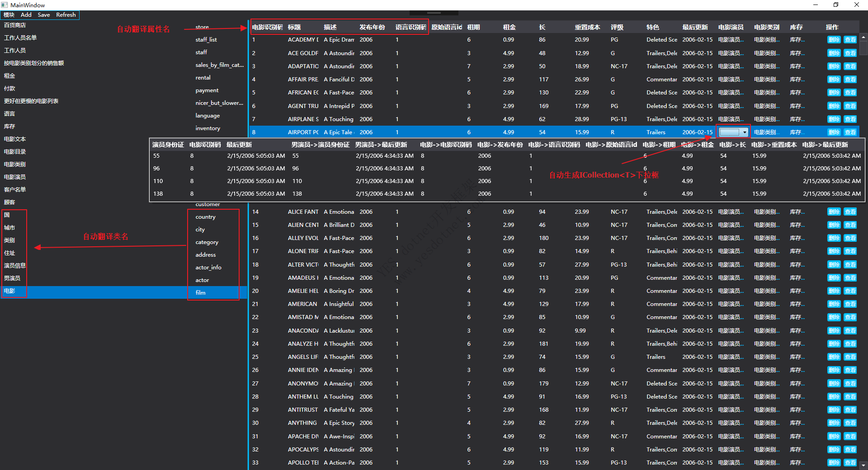Sort by the 标题 column header
Image resolution: width=868 pixels, height=470 pixels.
(294, 28)
